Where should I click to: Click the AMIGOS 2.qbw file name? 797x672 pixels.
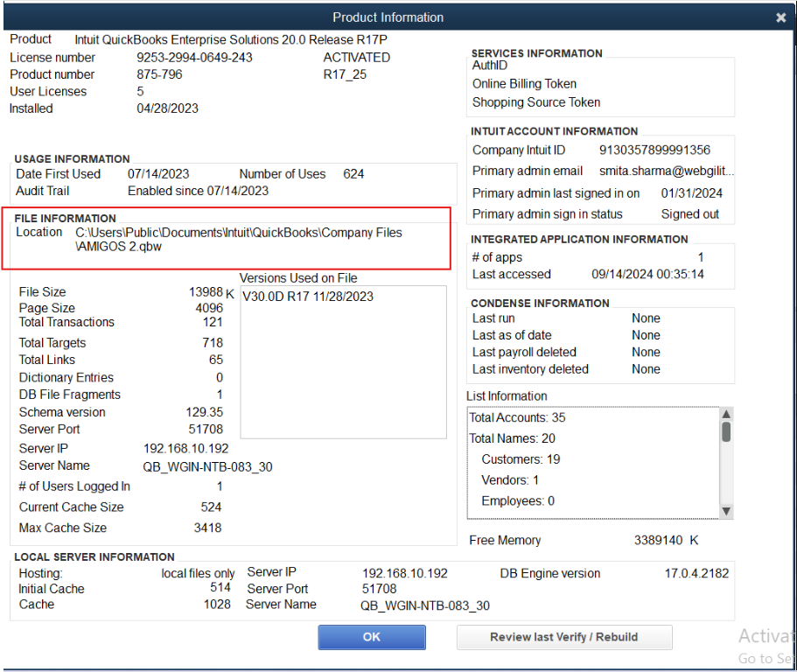pyautogui.click(x=118, y=247)
